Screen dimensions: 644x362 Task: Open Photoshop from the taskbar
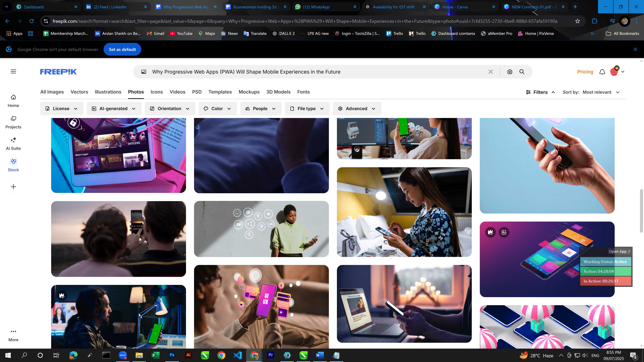click(172, 355)
